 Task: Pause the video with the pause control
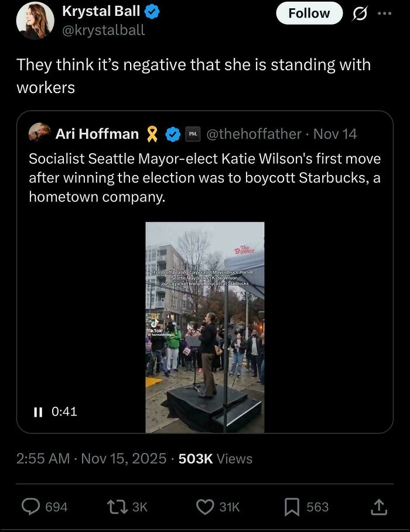pyautogui.click(x=38, y=412)
